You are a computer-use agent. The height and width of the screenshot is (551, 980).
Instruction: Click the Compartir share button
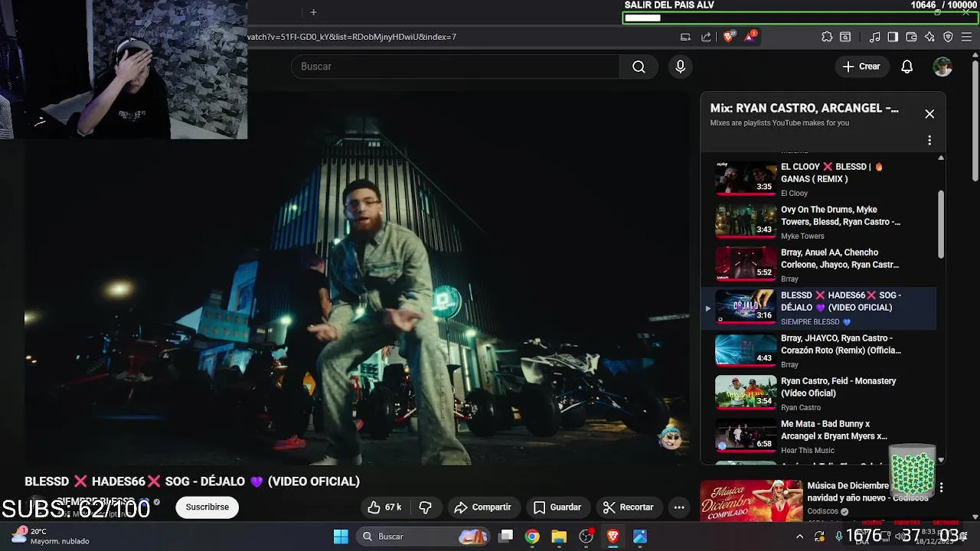point(482,507)
